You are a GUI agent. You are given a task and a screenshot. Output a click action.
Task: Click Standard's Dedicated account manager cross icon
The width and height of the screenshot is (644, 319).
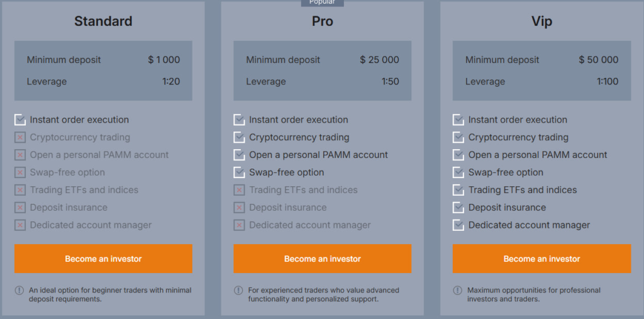(x=19, y=225)
